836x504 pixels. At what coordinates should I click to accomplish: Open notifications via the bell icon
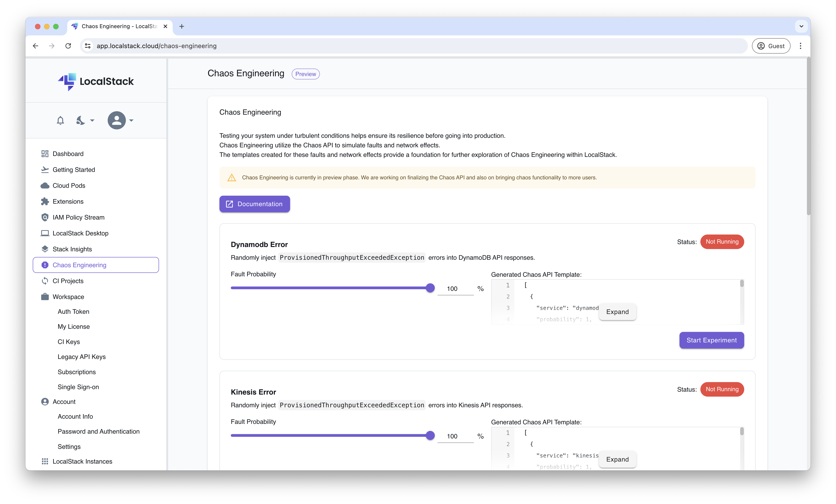click(60, 120)
